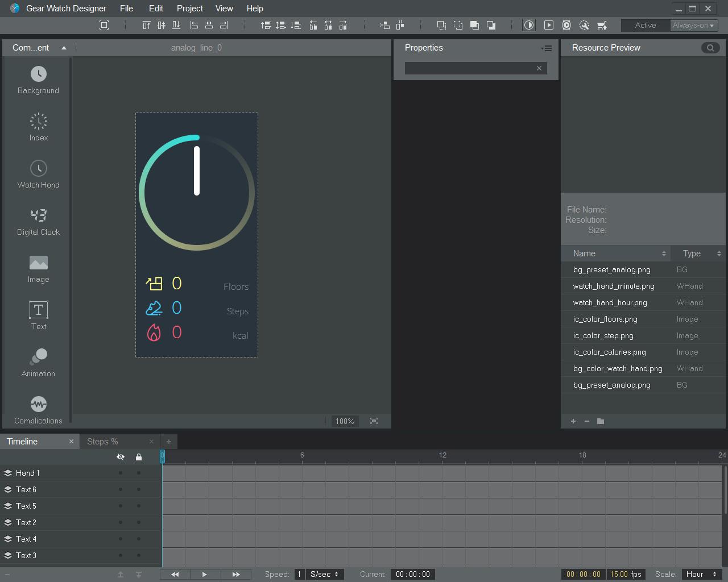Open the Component panel dropdown arrow
This screenshot has height=582, width=728.
(x=64, y=48)
